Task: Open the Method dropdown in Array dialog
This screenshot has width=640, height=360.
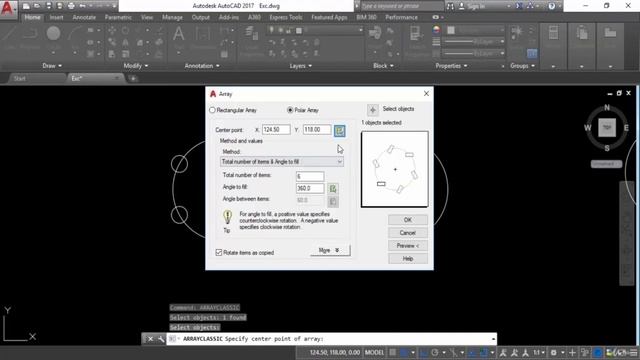Action: (x=282, y=162)
